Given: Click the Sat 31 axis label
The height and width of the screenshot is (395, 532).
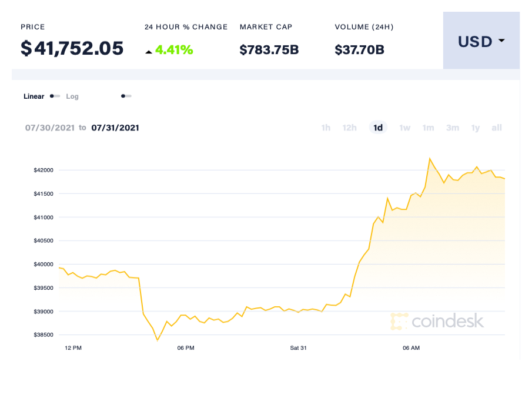Looking at the screenshot, I should click(x=299, y=347).
